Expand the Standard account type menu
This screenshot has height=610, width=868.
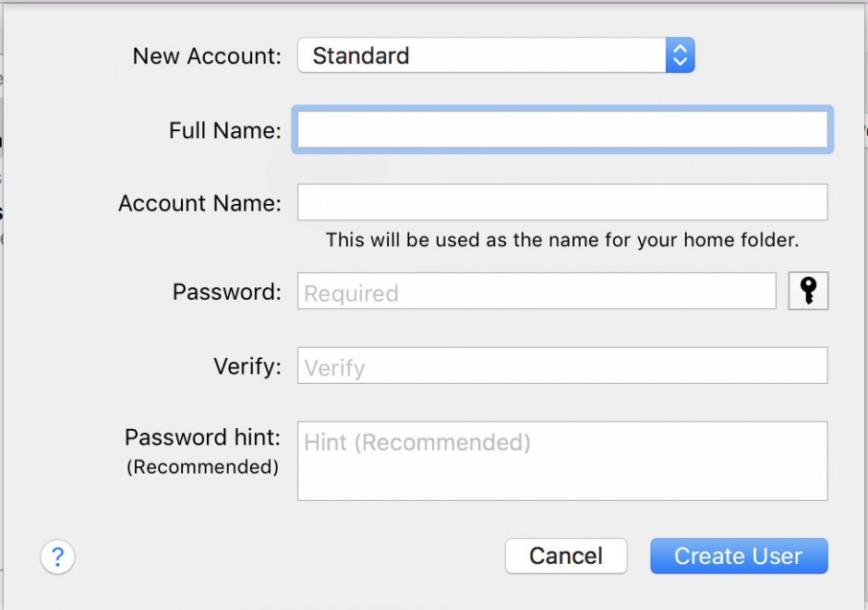click(x=496, y=55)
